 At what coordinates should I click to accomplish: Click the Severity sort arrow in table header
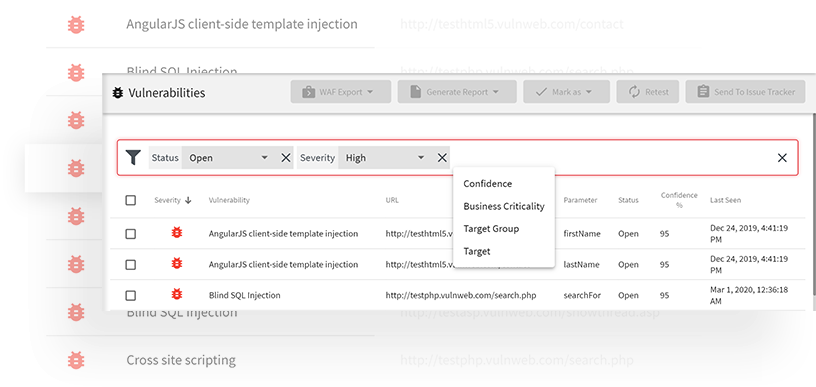pos(188,200)
